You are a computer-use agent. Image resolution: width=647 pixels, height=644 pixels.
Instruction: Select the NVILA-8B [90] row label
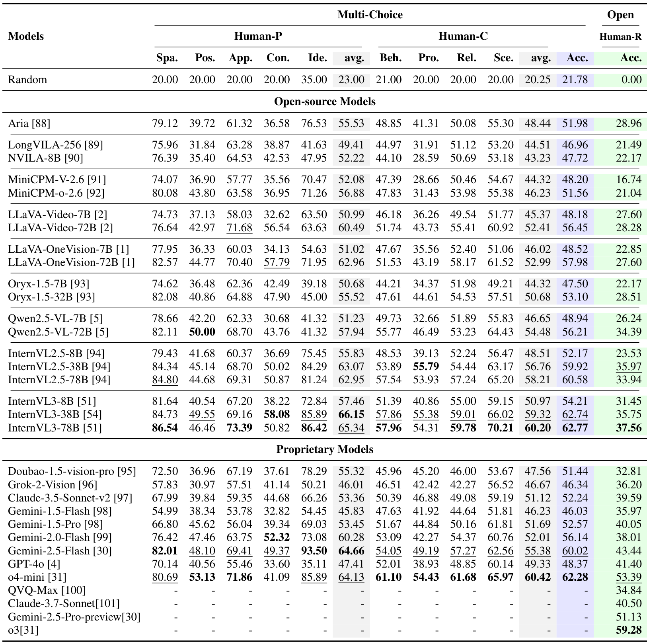45,158
